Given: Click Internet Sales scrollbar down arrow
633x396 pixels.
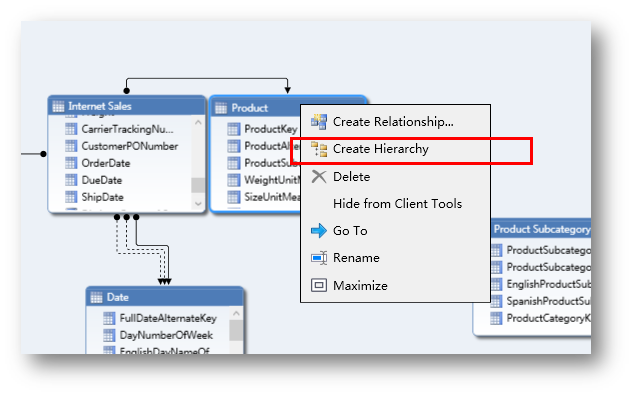Looking at the screenshot, I should pyautogui.click(x=198, y=203).
